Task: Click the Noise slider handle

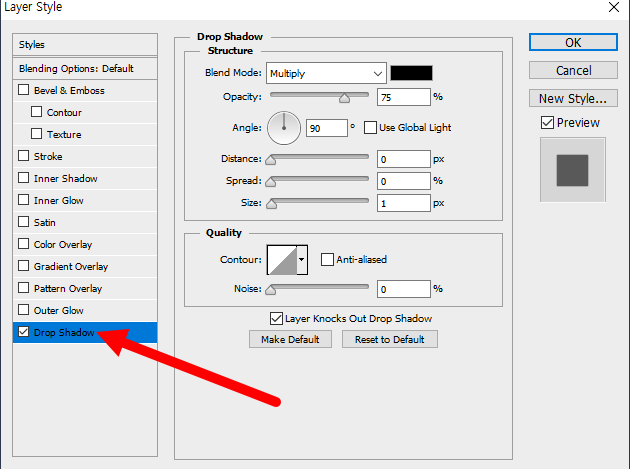Action: pos(271,290)
